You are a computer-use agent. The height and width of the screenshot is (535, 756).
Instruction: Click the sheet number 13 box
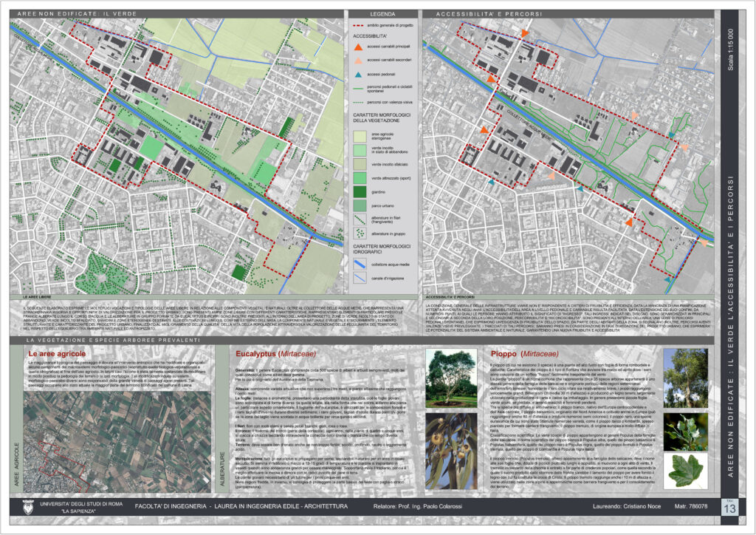pyautogui.click(x=730, y=507)
